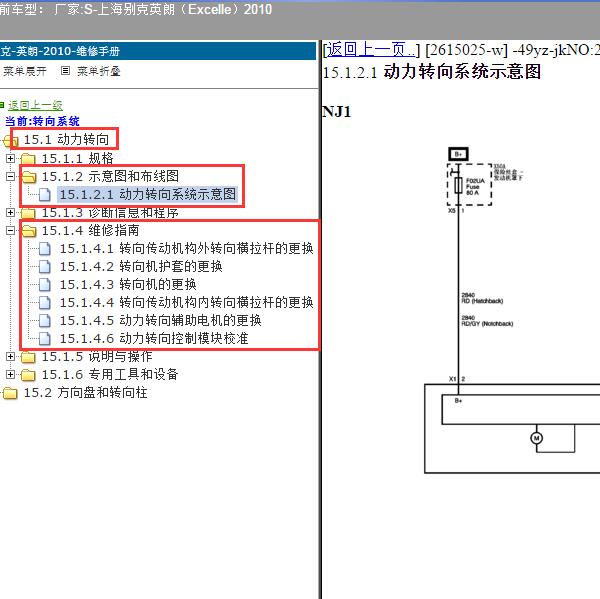600x599 pixels.
Task: Click document icon of 15.1.2.1 动力转向系统示意图
Action: pos(45,194)
